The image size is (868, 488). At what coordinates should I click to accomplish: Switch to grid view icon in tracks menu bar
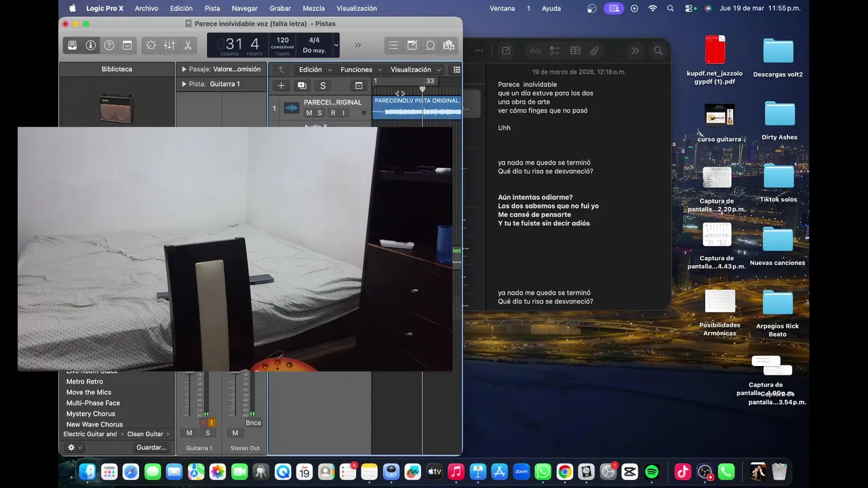[x=456, y=69]
